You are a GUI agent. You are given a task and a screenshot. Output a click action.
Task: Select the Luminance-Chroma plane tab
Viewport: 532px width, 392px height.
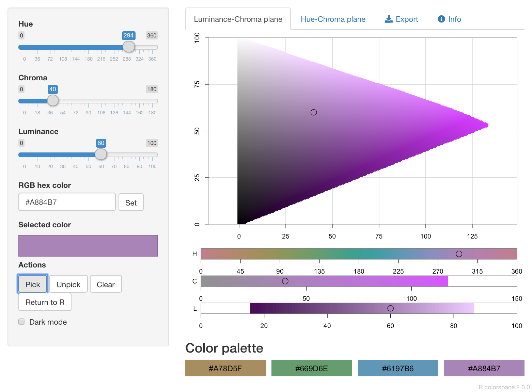pos(238,19)
